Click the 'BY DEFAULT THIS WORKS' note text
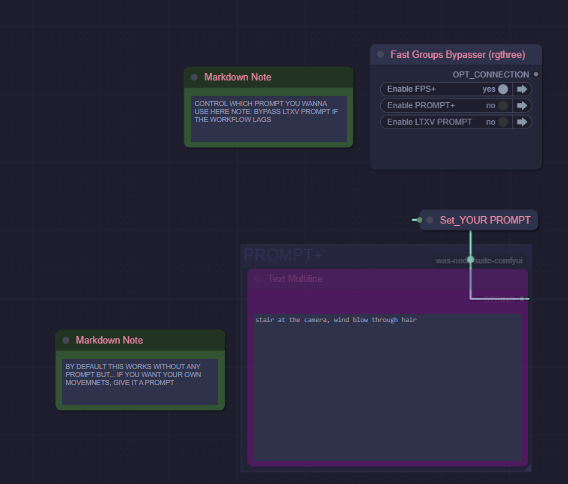The width and height of the screenshot is (568, 484). 133,375
